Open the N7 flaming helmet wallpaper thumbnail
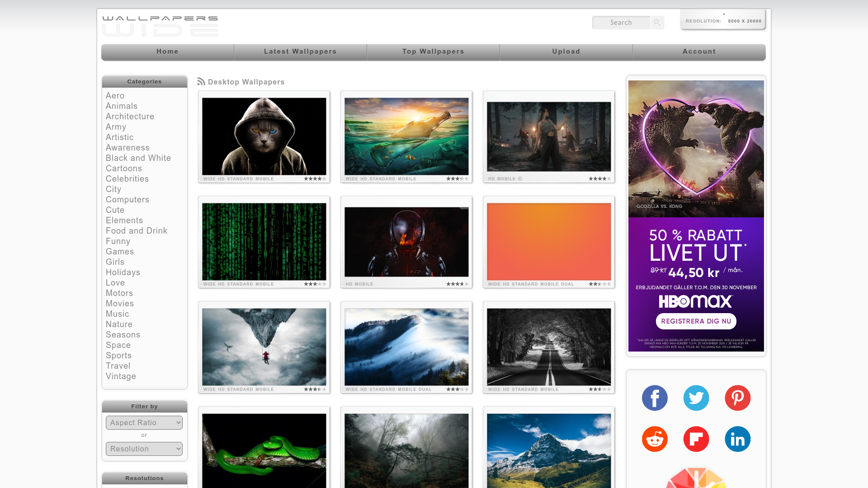Viewport: 868px width, 488px height. click(x=406, y=242)
